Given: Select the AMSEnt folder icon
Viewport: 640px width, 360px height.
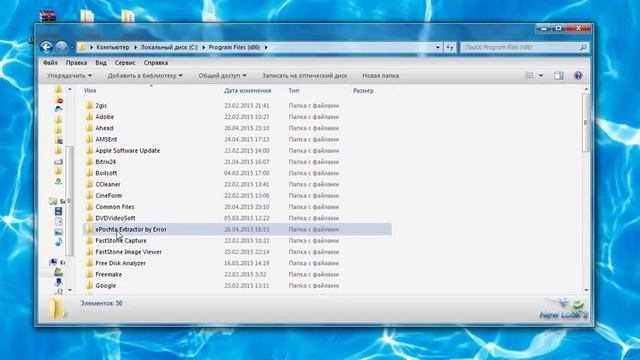Looking at the screenshot, I should (89, 139).
